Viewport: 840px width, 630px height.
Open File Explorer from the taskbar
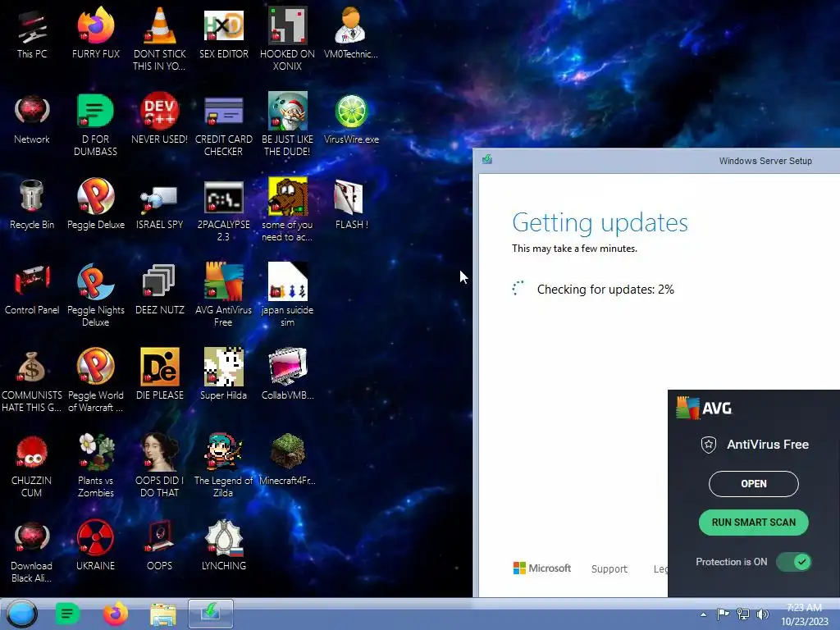(x=163, y=614)
